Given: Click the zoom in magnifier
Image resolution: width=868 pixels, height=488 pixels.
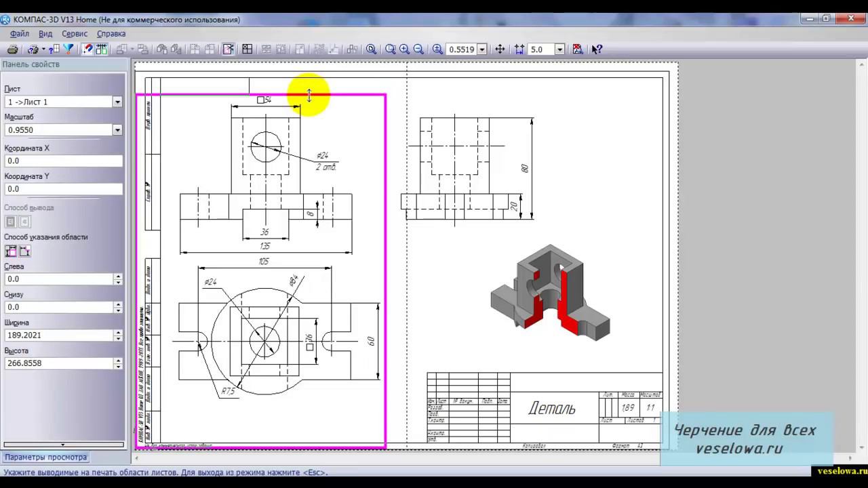Looking at the screenshot, I should click(405, 49).
